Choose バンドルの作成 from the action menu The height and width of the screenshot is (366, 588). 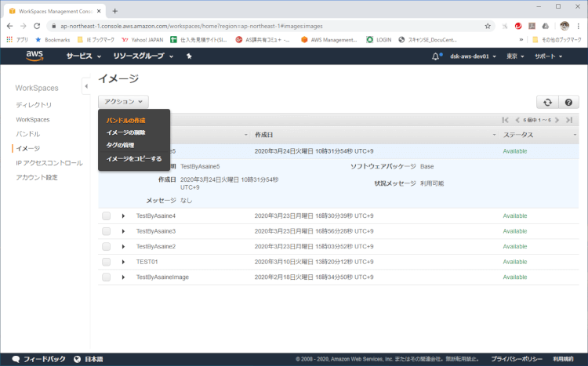(125, 120)
